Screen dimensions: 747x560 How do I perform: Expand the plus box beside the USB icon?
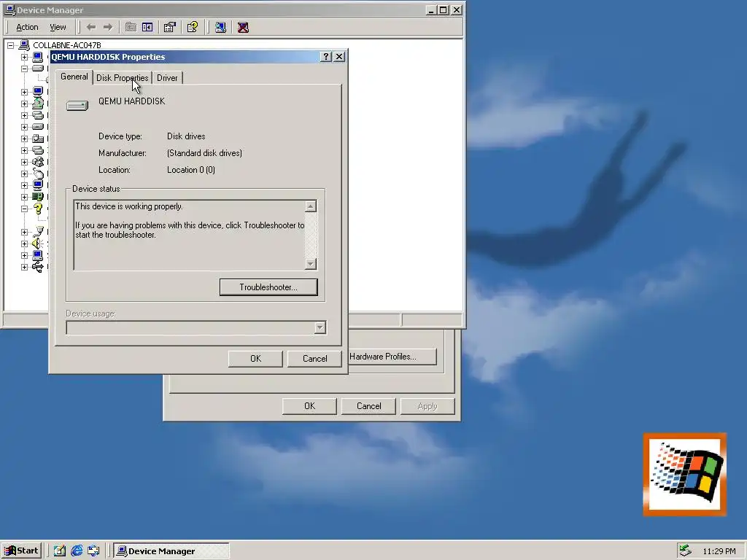pos(24,267)
